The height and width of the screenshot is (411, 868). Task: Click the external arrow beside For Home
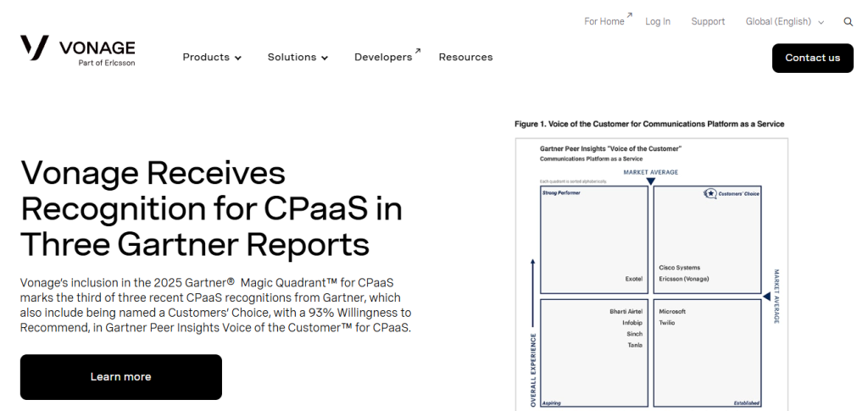pyautogui.click(x=630, y=15)
